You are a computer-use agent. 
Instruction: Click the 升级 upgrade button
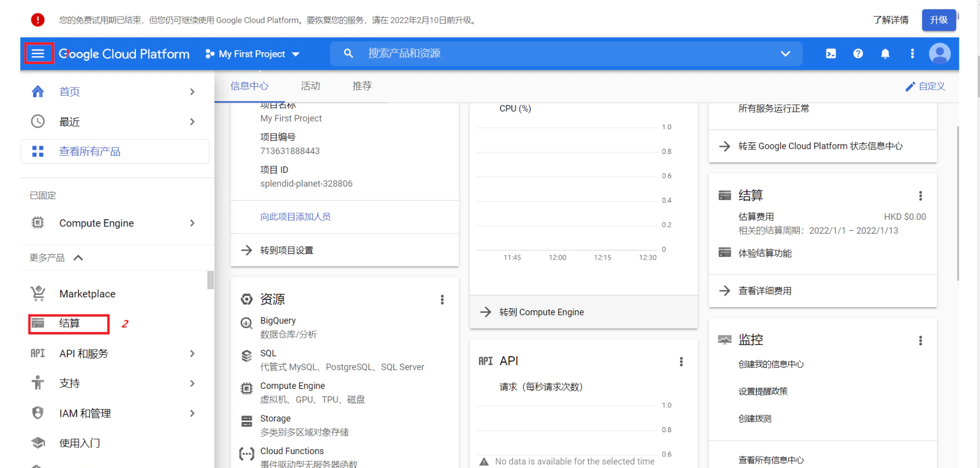click(938, 20)
